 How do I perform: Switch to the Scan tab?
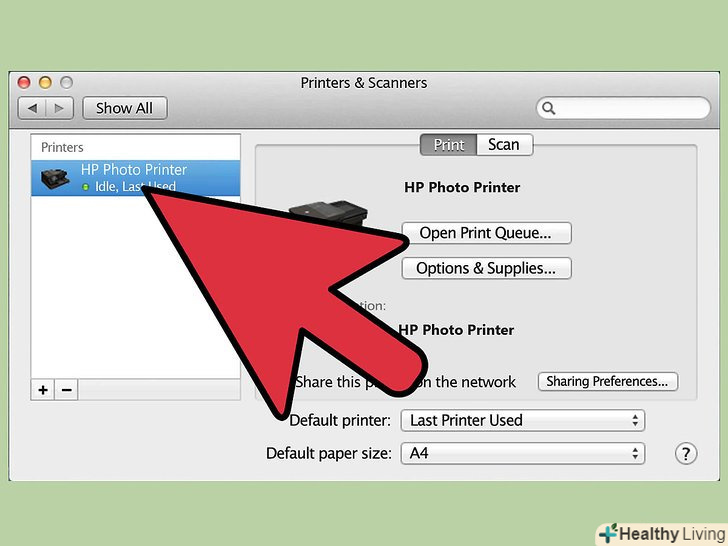(x=504, y=145)
